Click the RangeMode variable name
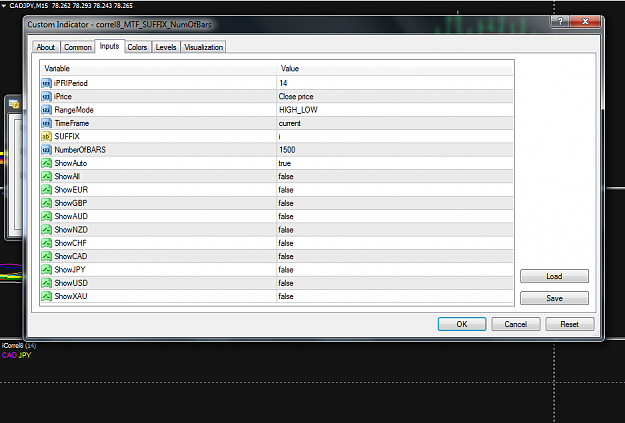The width and height of the screenshot is (625, 423). point(74,110)
